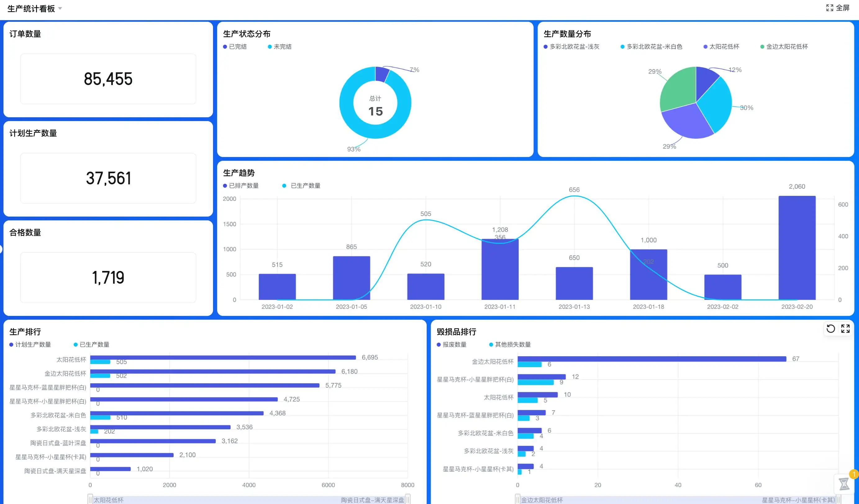Click right handle of 生产排行 zoom slider

tap(408, 499)
